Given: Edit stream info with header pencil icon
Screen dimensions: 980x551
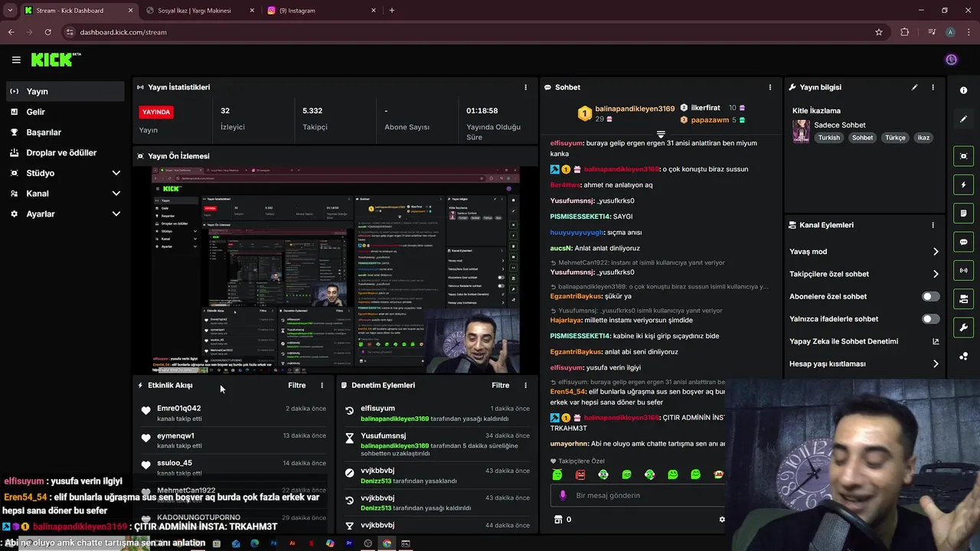Looking at the screenshot, I should click(914, 87).
